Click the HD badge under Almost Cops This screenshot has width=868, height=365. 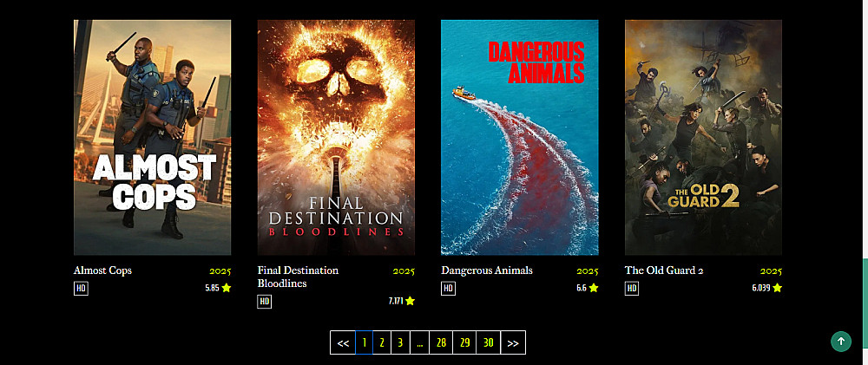tap(81, 289)
